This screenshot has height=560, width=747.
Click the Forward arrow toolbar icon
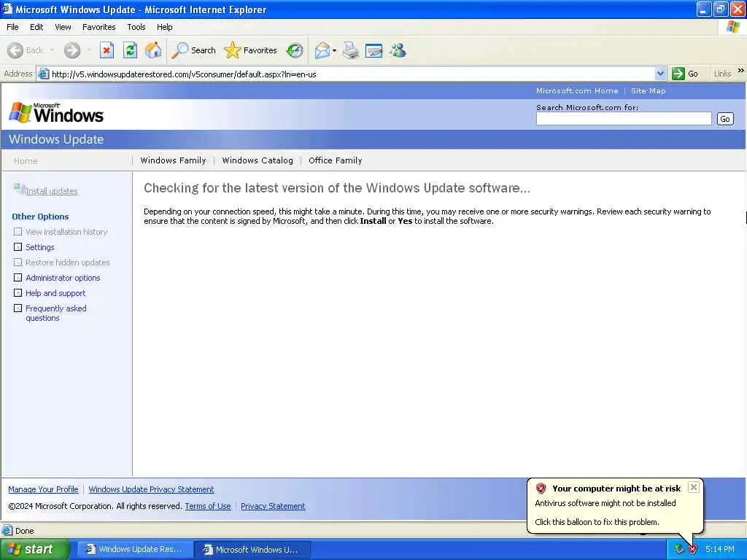tap(72, 50)
